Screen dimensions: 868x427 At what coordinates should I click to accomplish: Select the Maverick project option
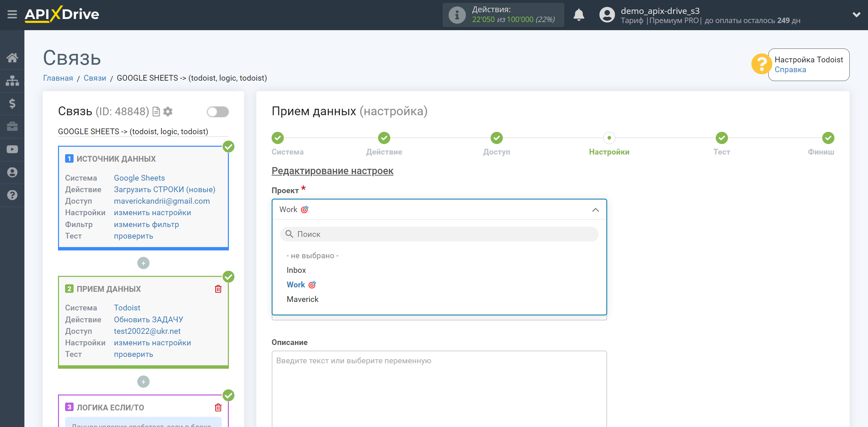click(302, 299)
